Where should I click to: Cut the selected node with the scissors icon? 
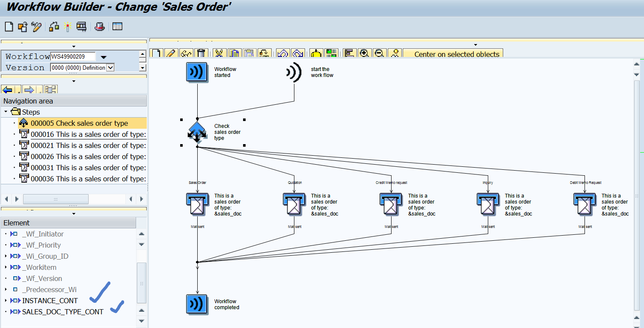pos(220,53)
